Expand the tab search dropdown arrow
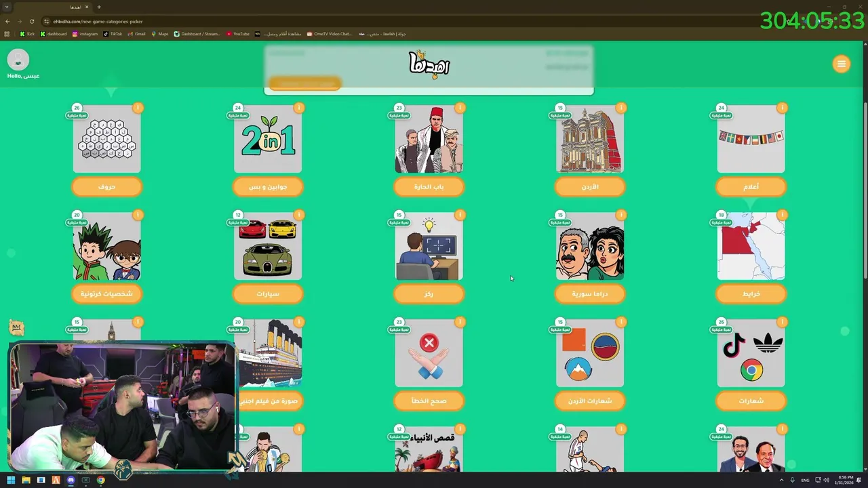 tap(7, 7)
